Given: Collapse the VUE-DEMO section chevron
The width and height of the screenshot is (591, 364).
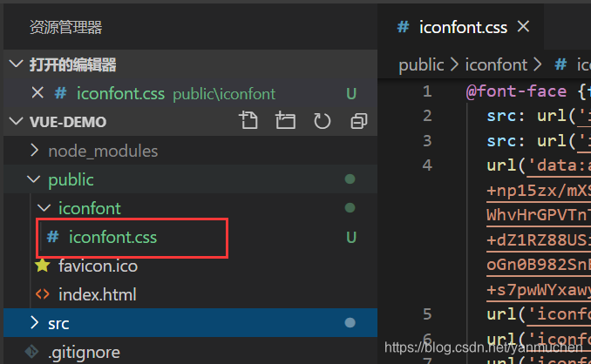Looking at the screenshot, I should point(17,121).
